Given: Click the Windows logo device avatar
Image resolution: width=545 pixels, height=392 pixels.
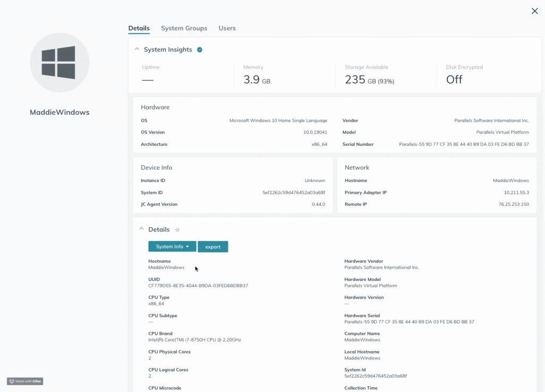Looking at the screenshot, I should click(x=60, y=63).
